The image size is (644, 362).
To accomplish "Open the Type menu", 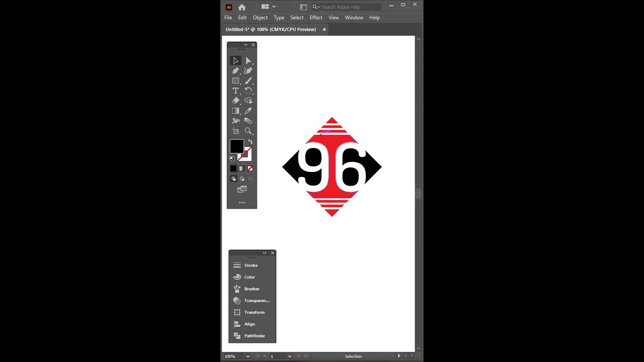I will pos(279,18).
